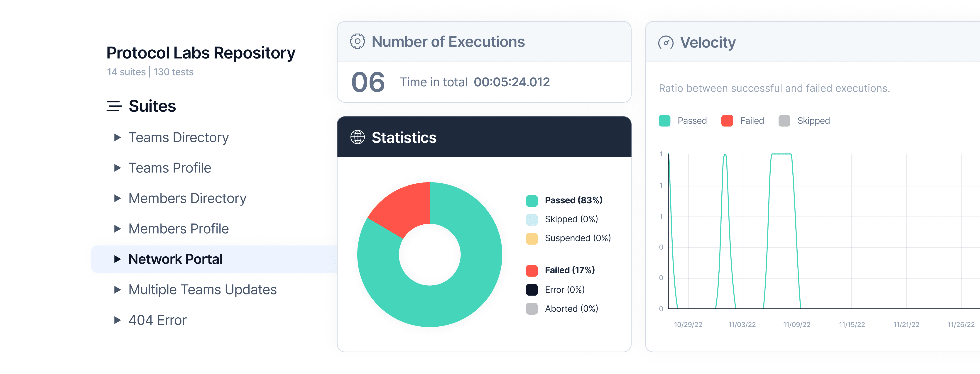Open the Teams Profile suite
980x374 pixels.
pos(170,168)
